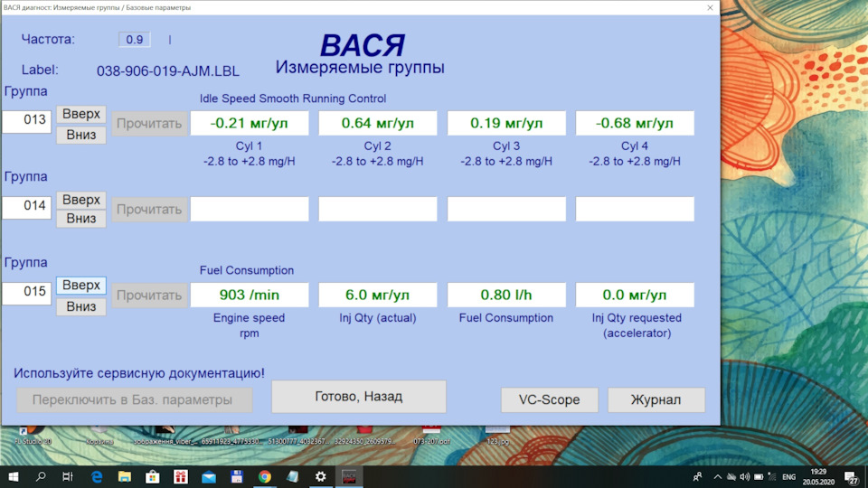Select FL Studio 20 desktop icon
The image size is (868, 488).
click(33, 436)
